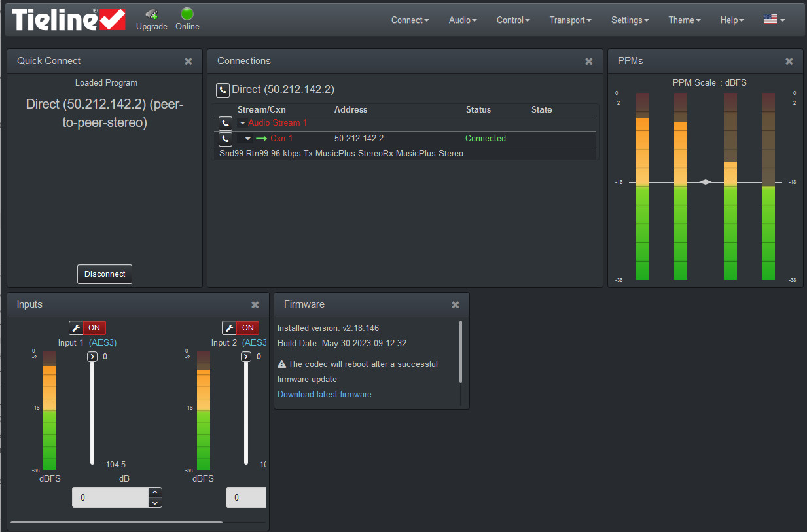Click the green arrow next to Cxn 1

[x=262, y=139]
